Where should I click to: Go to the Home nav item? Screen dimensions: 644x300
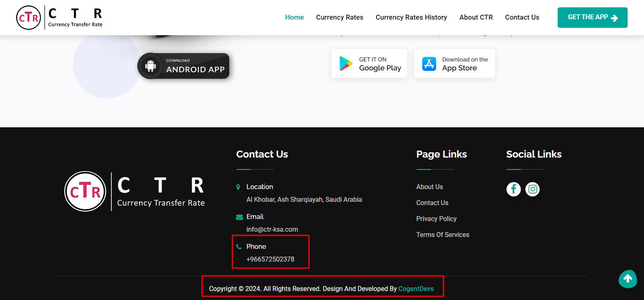coord(294,17)
